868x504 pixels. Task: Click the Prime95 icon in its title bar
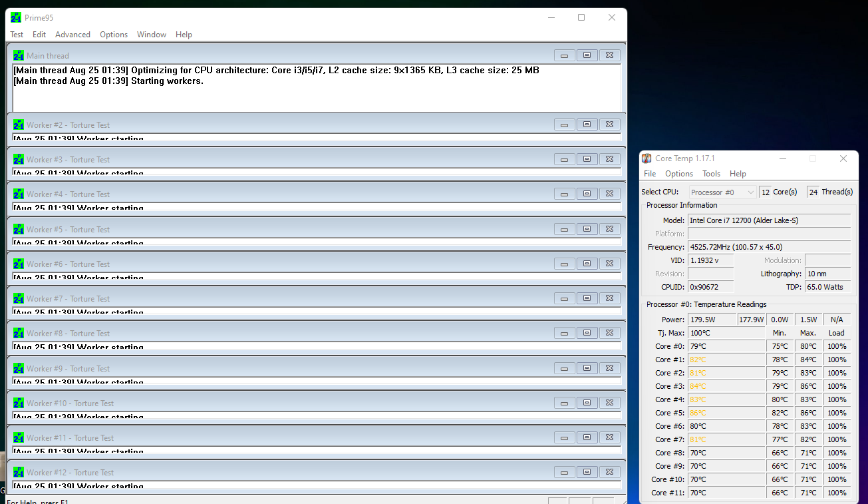pos(16,17)
